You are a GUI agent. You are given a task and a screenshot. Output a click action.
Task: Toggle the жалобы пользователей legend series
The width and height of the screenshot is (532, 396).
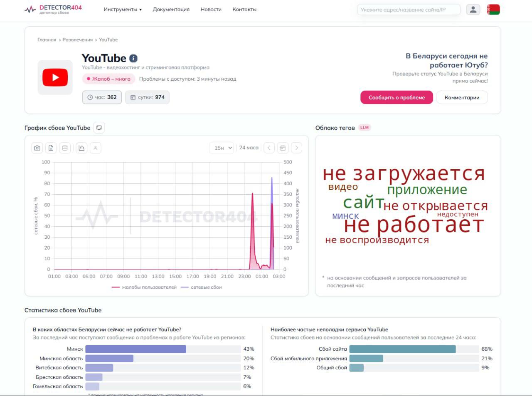click(x=144, y=287)
